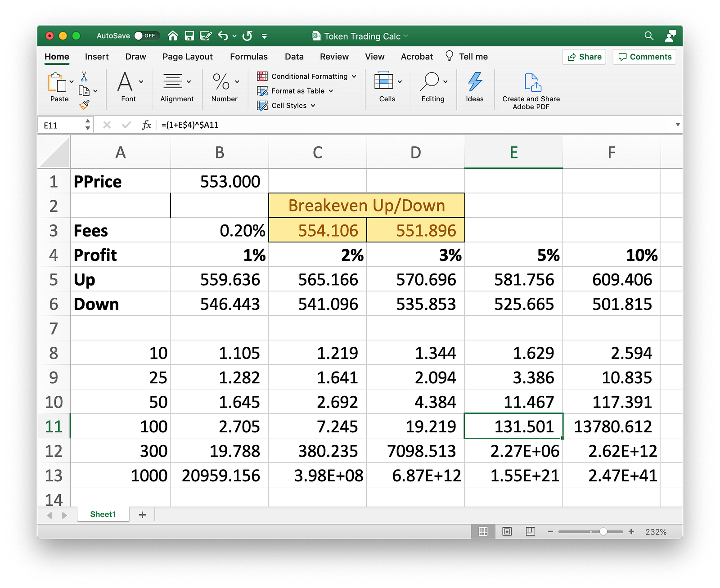The image size is (720, 588).
Task: Select the Sheet1 tab
Action: (x=103, y=514)
